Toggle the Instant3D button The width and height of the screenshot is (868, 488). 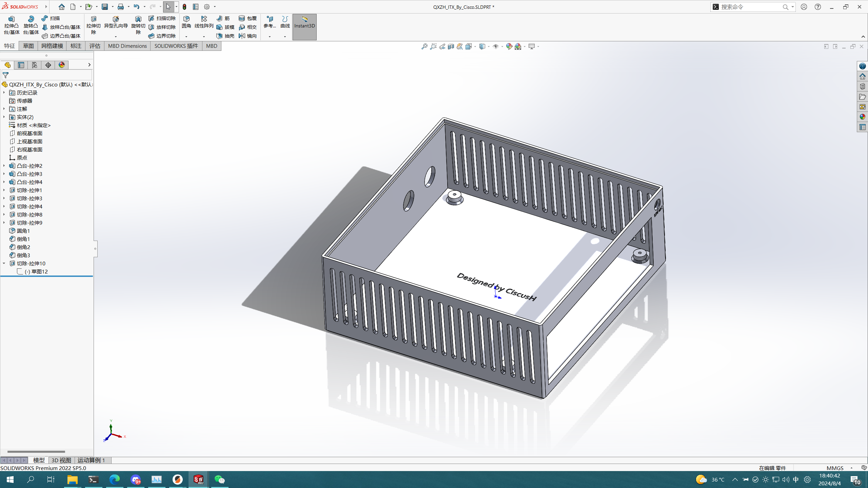(x=304, y=26)
